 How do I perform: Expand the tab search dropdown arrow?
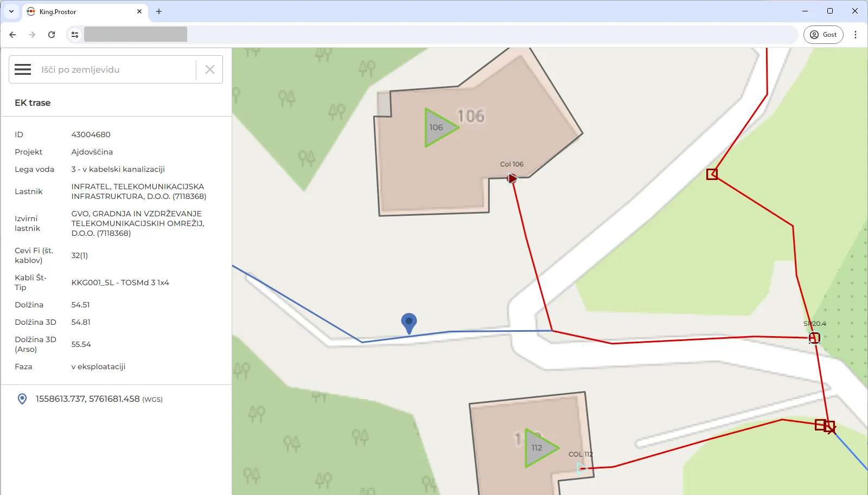[x=11, y=11]
